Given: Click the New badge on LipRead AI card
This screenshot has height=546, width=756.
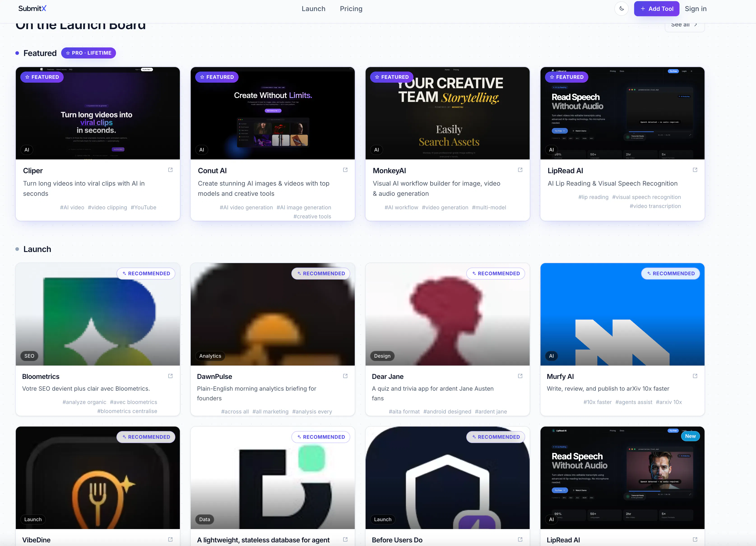Looking at the screenshot, I should pyautogui.click(x=690, y=436).
